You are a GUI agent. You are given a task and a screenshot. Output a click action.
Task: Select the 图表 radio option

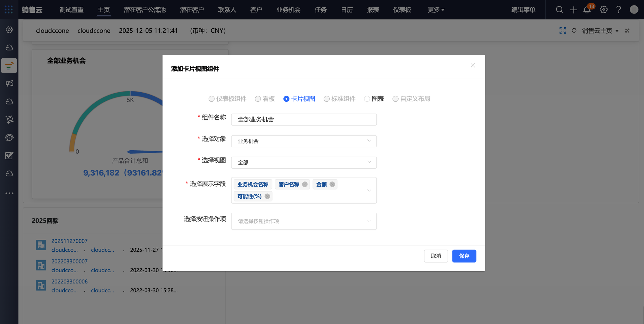pyautogui.click(x=367, y=99)
